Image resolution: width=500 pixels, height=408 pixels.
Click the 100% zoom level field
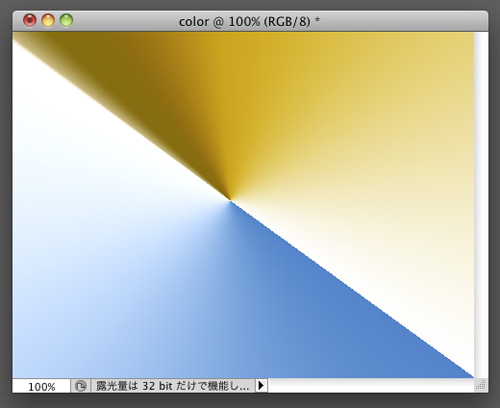[41, 386]
